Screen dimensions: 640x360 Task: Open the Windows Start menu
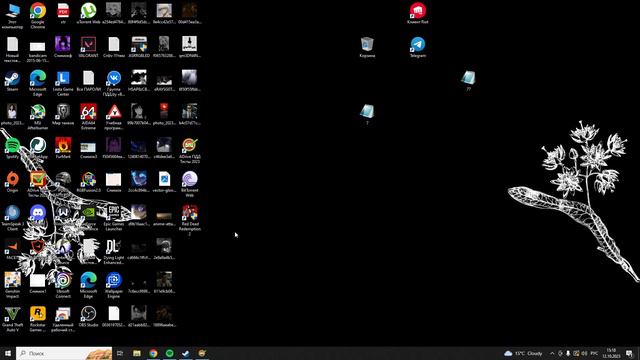(8, 353)
